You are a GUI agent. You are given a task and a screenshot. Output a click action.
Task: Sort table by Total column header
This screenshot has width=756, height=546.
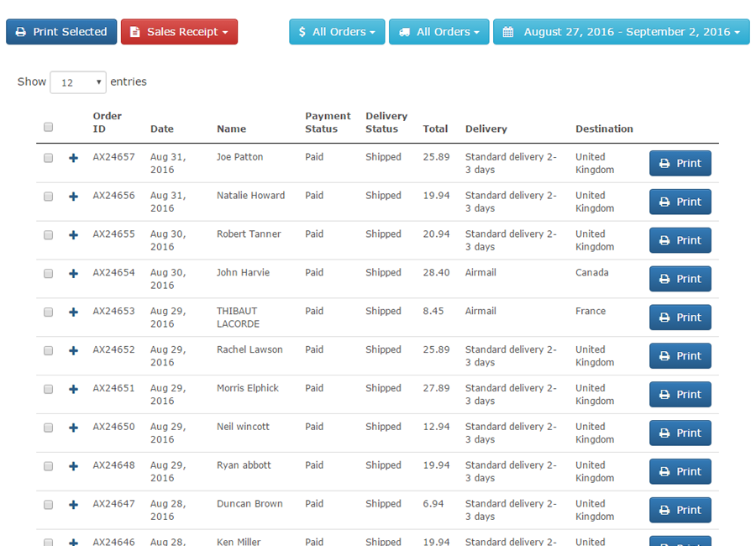(x=435, y=129)
